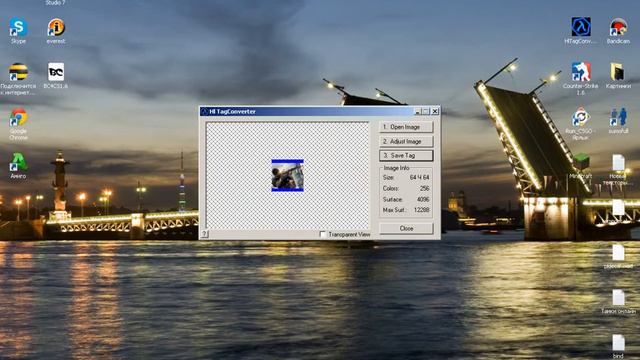Select the bind text file icon
This screenshot has width=640, height=360.
point(618,343)
